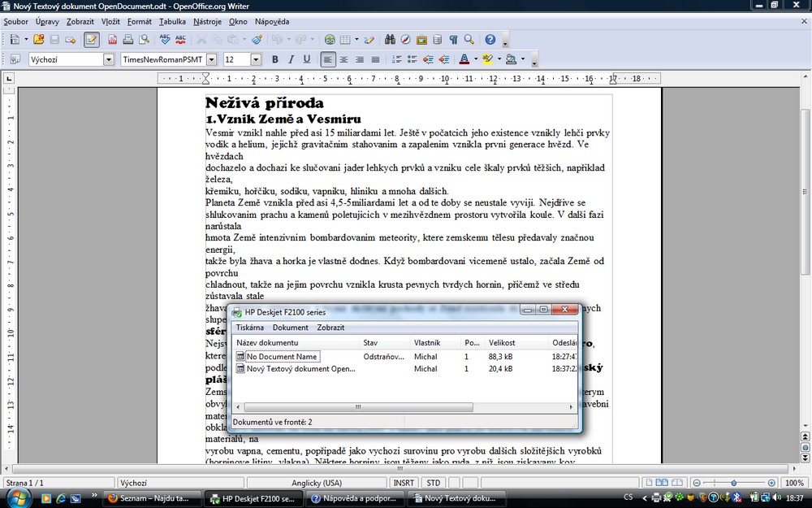Viewport: 812px width, 508px height.
Task: Open the Nástroje menu
Action: pos(207,22)
